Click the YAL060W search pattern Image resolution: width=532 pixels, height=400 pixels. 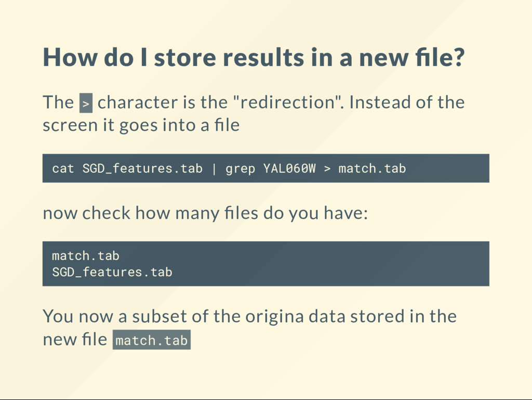(289, 169)
